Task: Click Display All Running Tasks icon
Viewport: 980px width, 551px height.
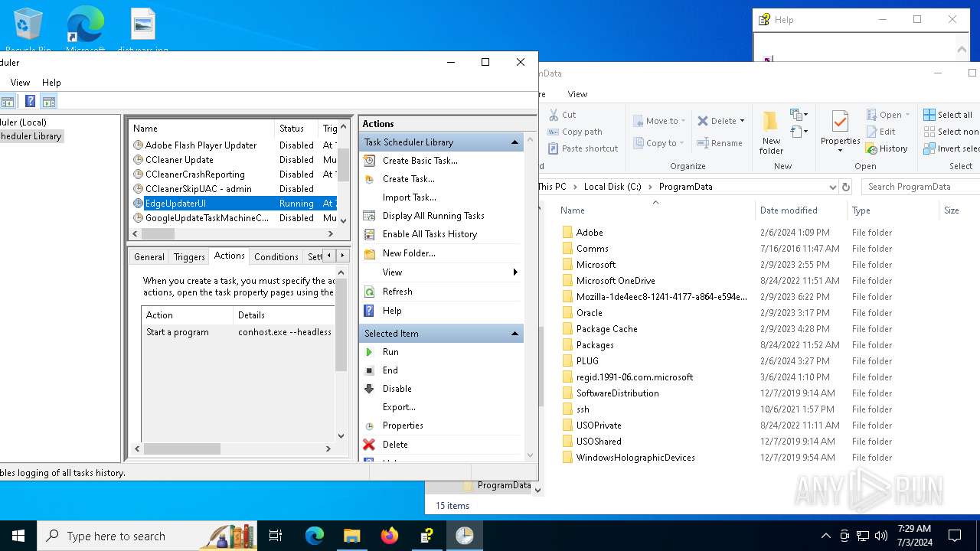Action: coord(370,216)
